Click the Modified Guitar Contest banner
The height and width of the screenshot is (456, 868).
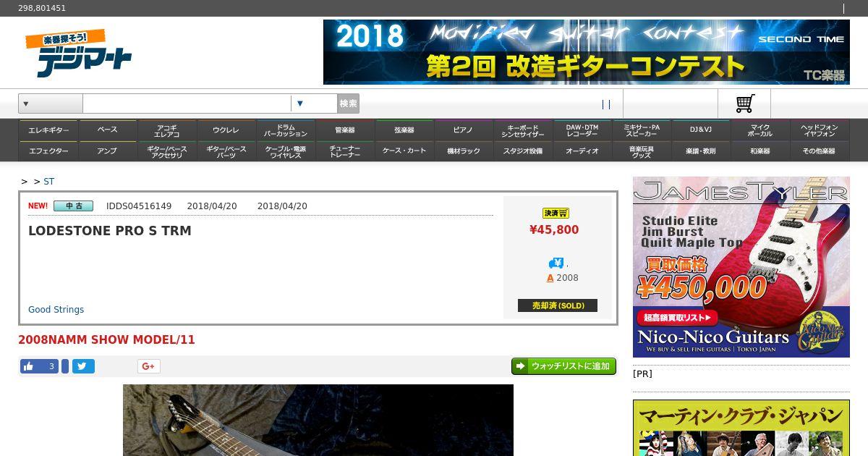[587, 52]
